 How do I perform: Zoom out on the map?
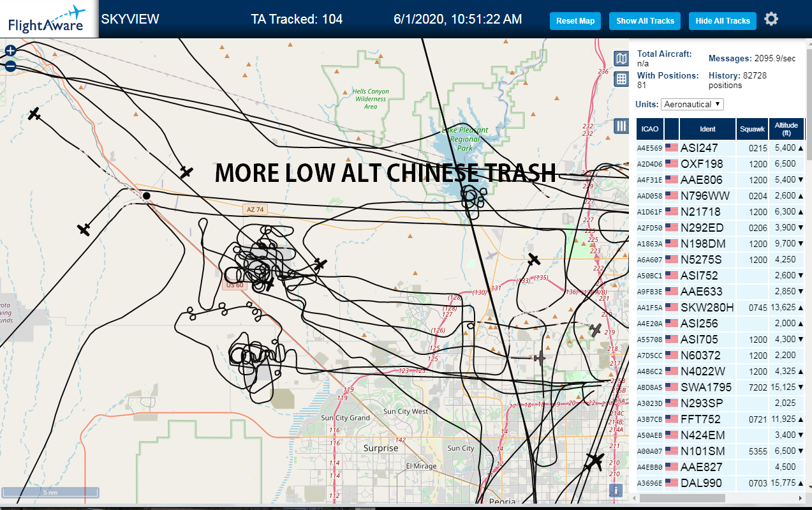tap(10, 66)
